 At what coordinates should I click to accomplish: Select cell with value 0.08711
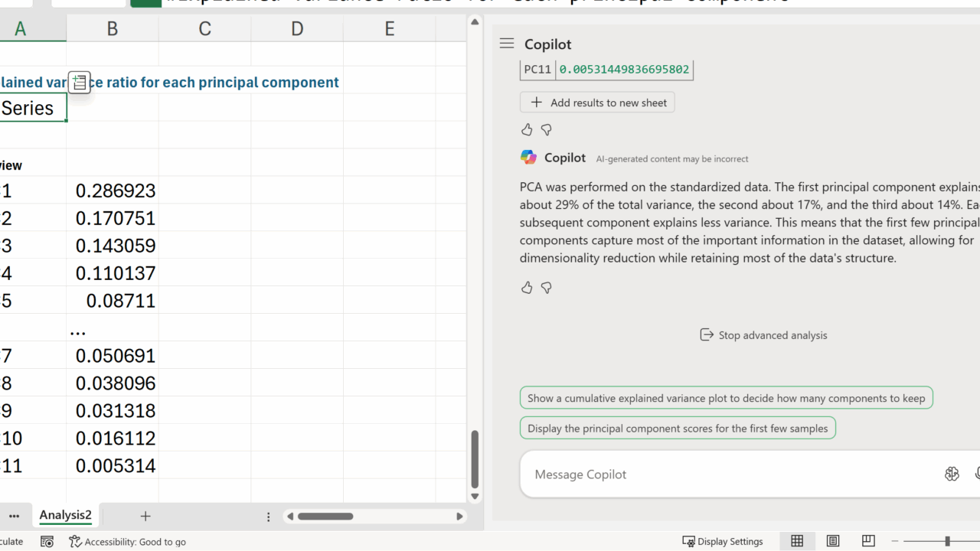tap(113, 301)
